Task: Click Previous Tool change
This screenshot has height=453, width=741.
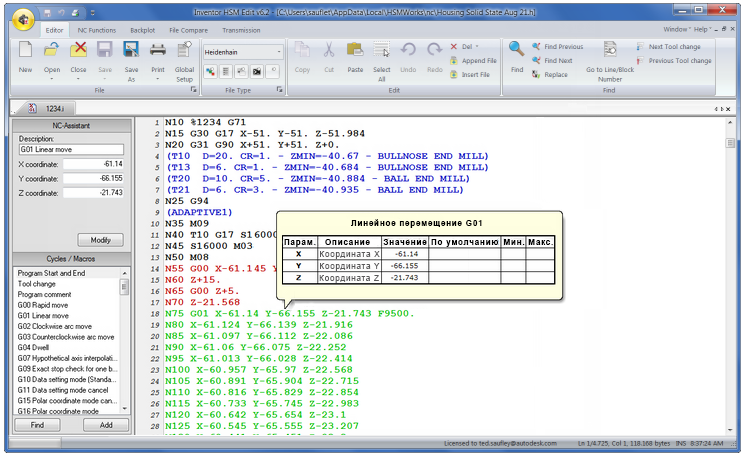Action: 674,60
